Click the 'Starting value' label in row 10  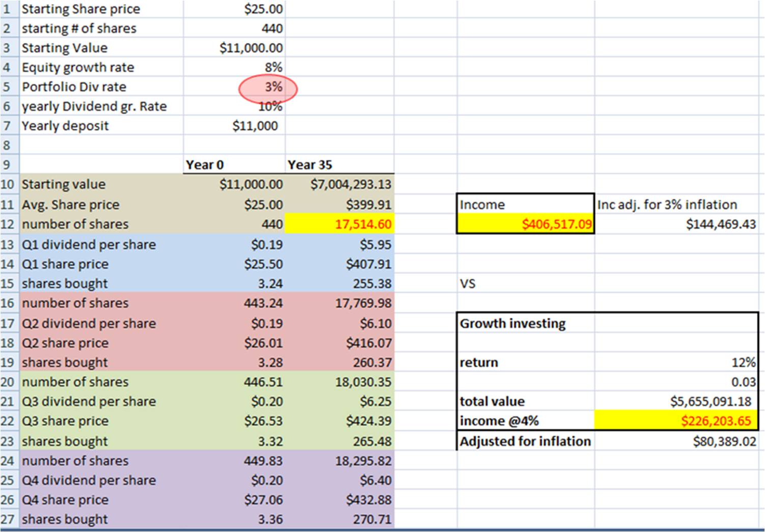pyautogui.click(x=64, y=184)
